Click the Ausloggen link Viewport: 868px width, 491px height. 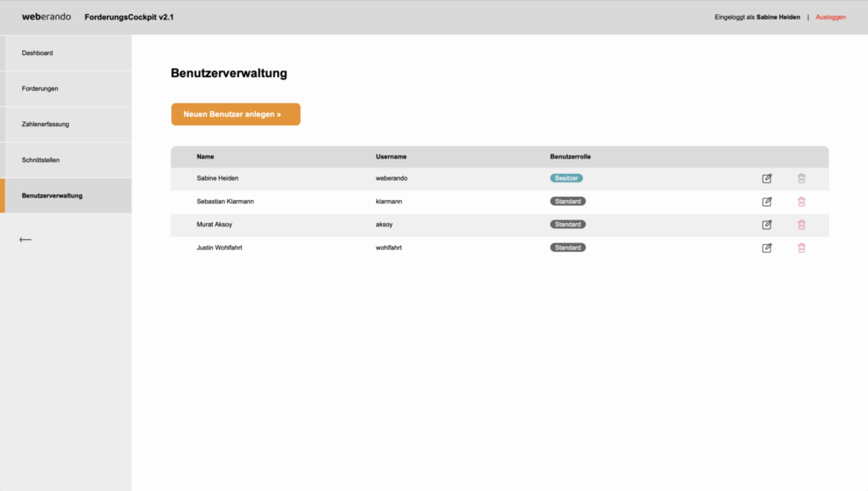tap(831, 17)
